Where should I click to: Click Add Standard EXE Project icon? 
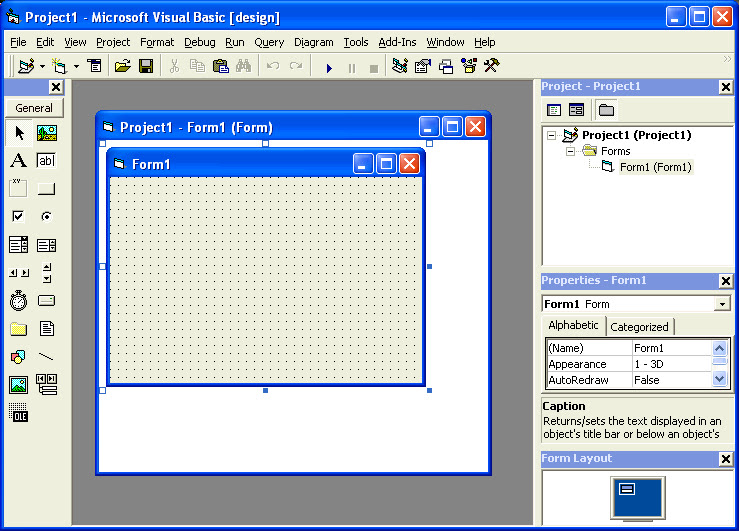point(26,66)
